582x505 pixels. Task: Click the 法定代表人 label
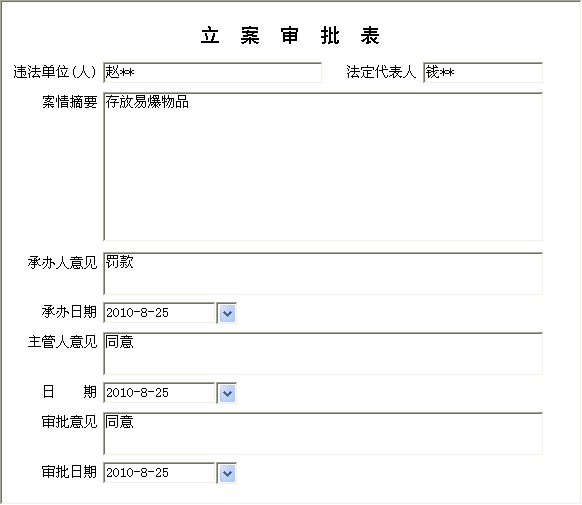381,72
